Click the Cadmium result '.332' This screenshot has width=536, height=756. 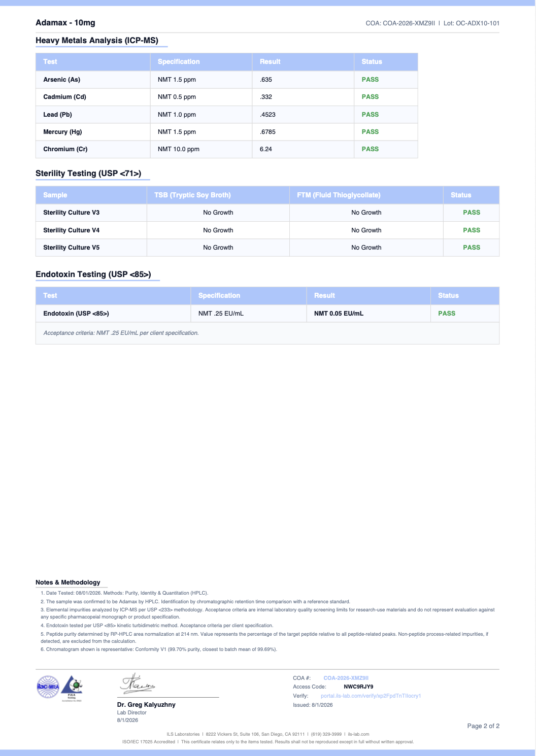(266, 97)
